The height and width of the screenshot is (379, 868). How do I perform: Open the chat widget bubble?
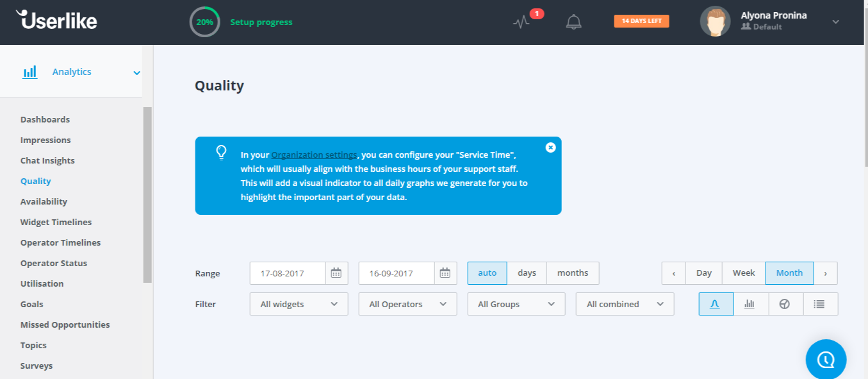[x=826, y=359]
